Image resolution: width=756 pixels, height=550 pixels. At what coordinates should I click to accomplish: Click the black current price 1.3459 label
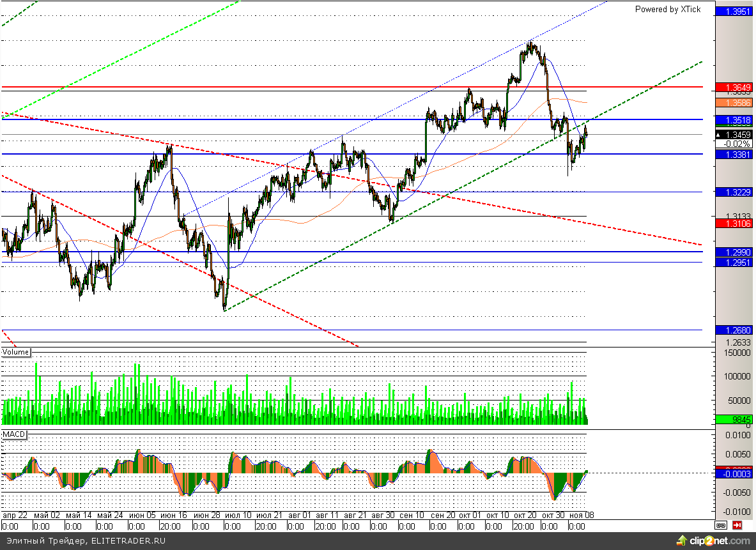(736, 135)
